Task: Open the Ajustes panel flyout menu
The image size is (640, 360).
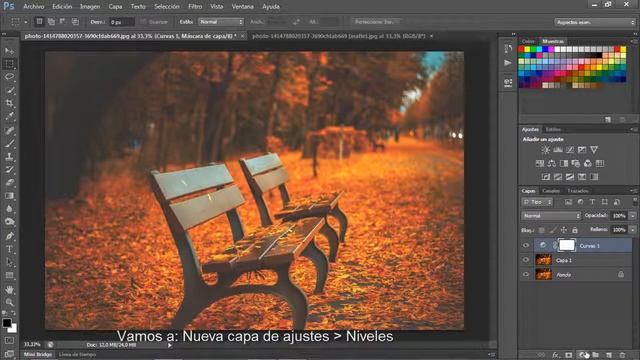Action: (x=634, y=129)
